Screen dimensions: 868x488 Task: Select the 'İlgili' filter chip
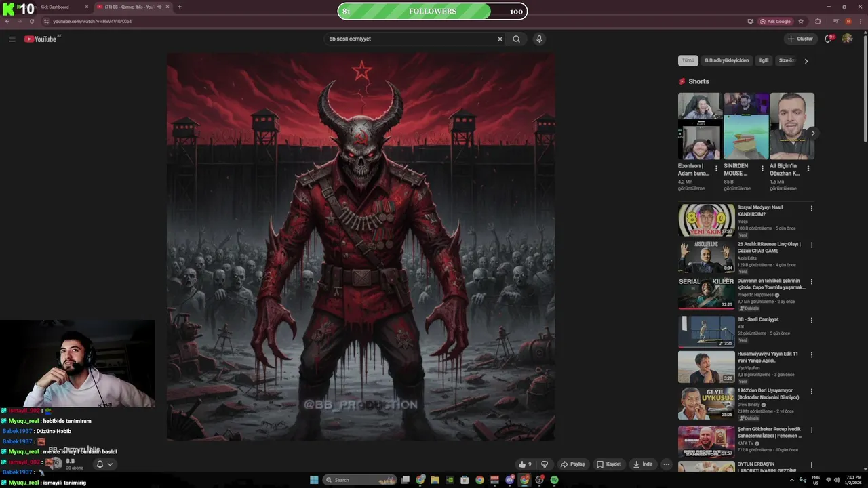(x=764, y=60)
